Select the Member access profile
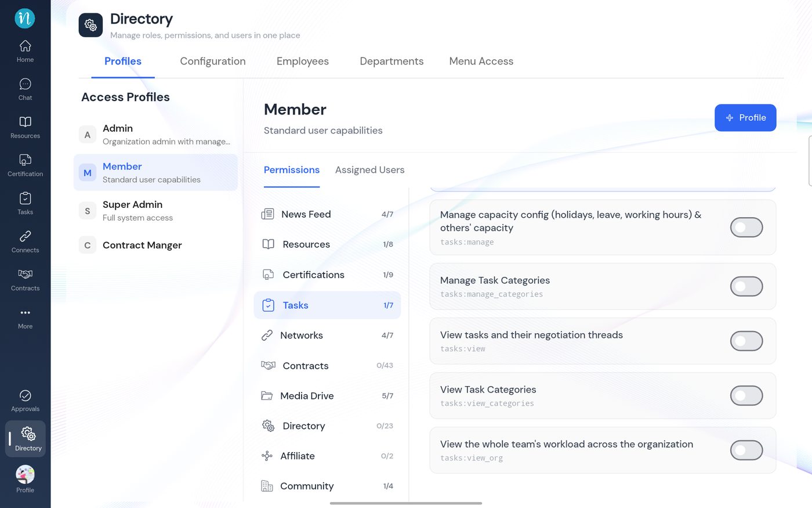This screenshot has height=508, width=812. (x=155, y=172)
